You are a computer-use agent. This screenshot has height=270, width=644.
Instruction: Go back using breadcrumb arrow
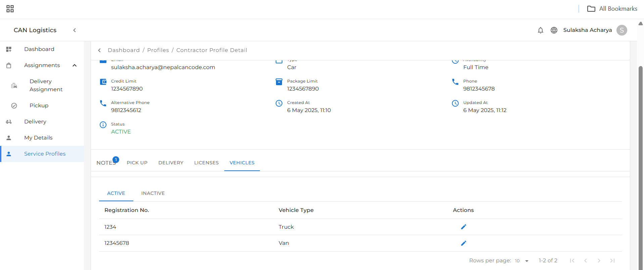[99, 50]
